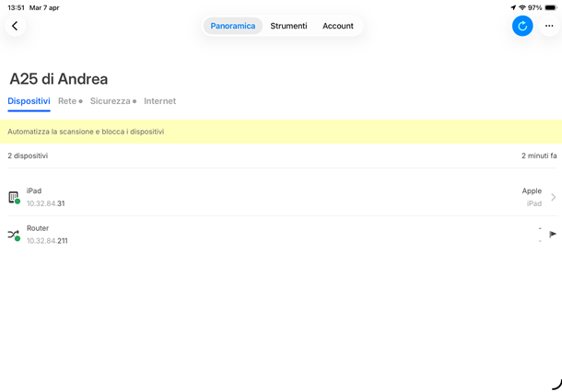Click the Wi-Fi status icon

(522, 7)
